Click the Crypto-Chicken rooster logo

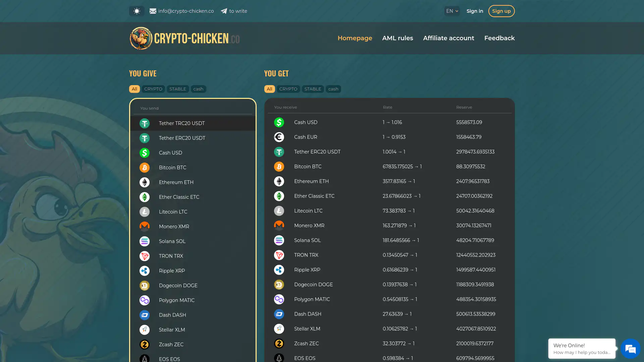click(x=141, y=38)
